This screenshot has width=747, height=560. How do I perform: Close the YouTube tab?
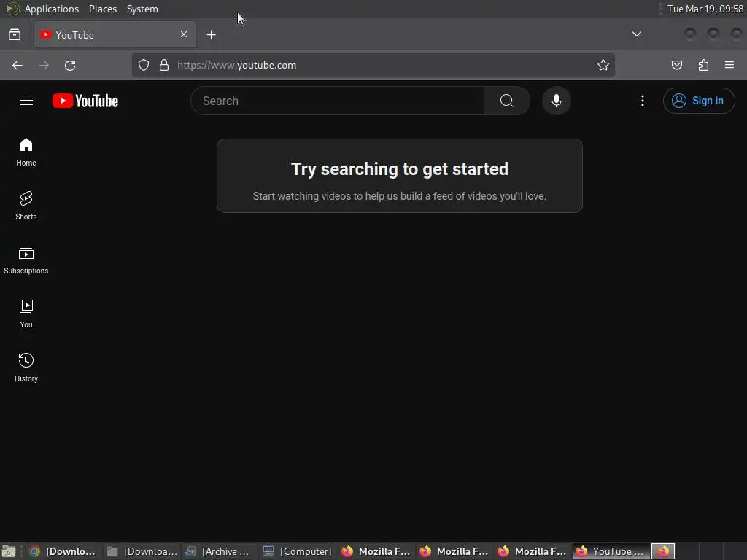click(184, 34)
